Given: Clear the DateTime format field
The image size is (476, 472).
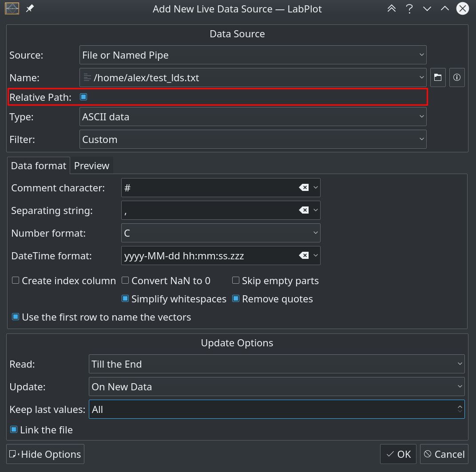Looking at the screenshot, I should click(304, 255).
